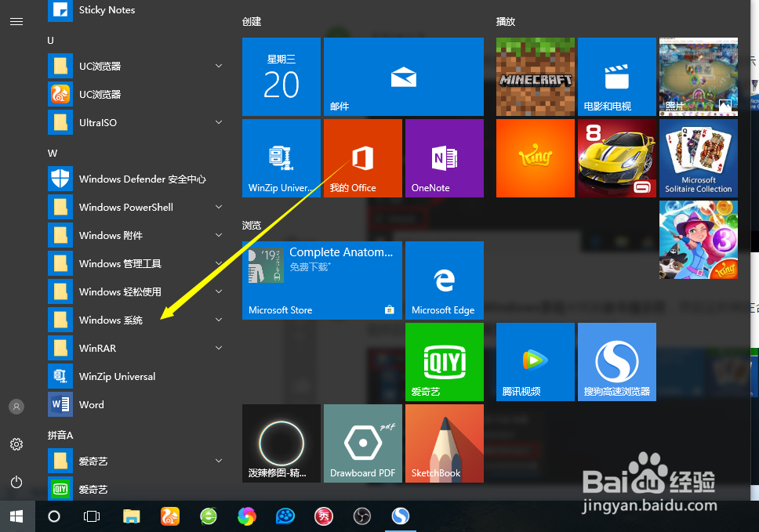Launch SketchBook tile
This screenshot has height=532, width=759.
445,443
